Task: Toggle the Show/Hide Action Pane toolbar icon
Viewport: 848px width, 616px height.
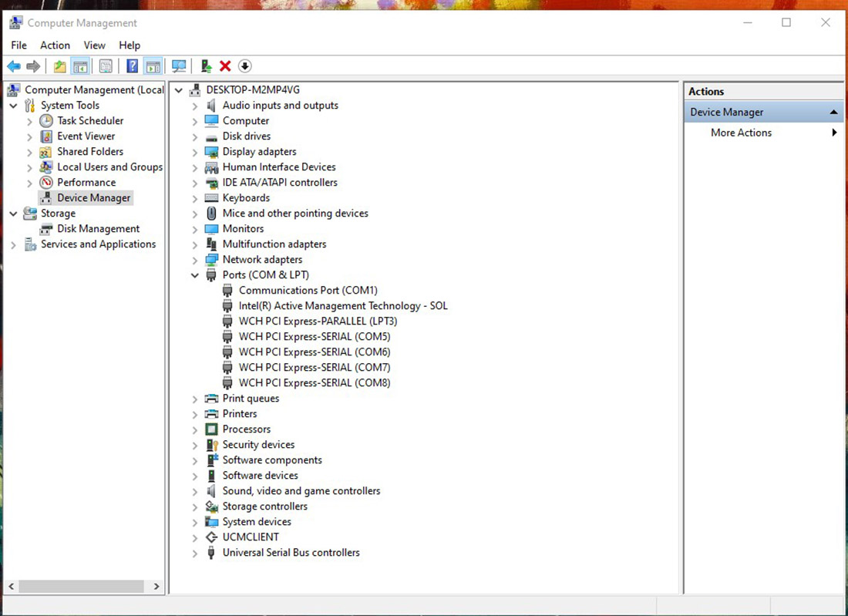Action: (153, 66)
